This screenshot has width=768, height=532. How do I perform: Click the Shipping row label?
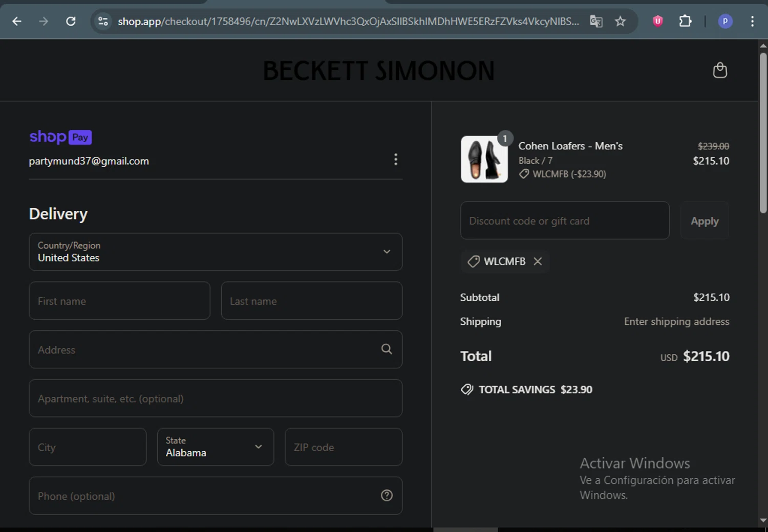pyautogui.click(x=480, y=321)
